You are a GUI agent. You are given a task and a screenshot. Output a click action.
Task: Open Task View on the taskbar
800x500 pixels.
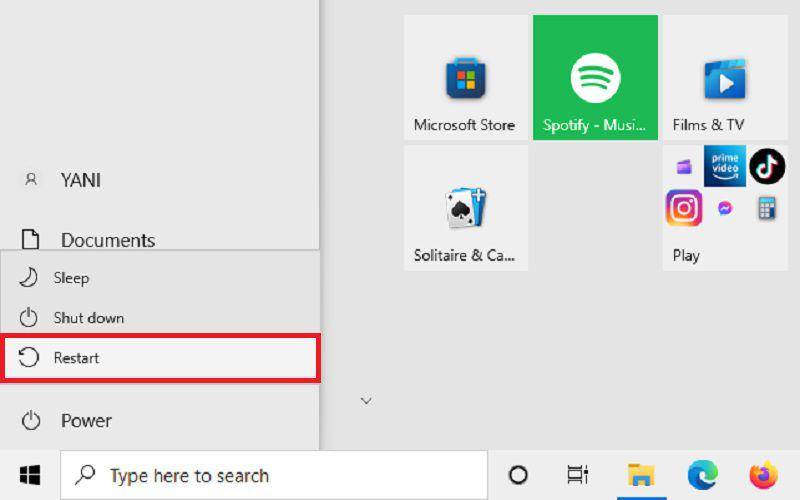coord(578,475)
